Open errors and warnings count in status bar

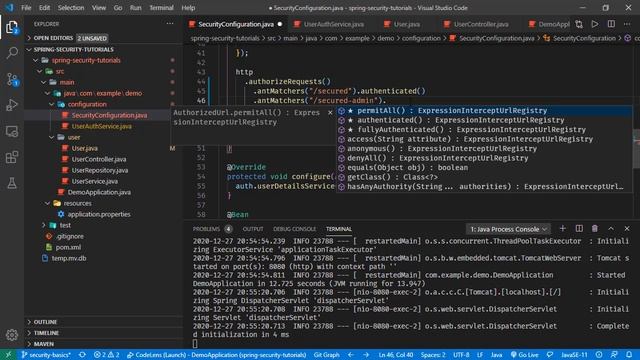click(x=107, y=355)
